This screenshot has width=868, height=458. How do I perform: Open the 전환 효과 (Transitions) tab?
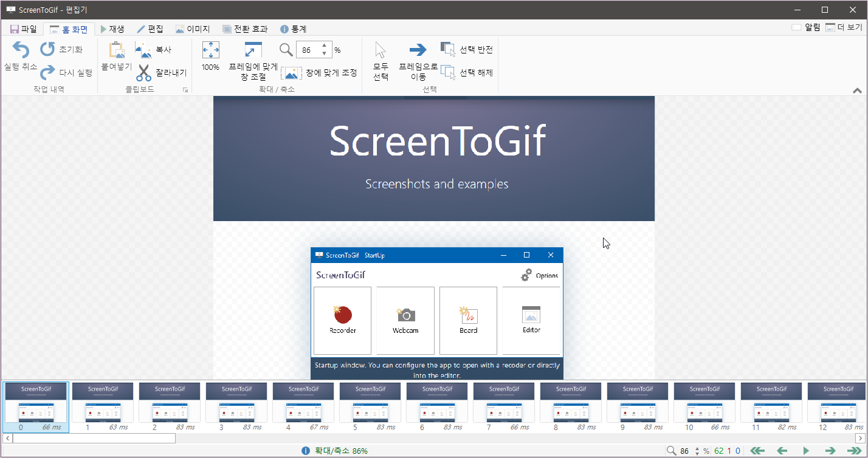[x=245, y=29]
